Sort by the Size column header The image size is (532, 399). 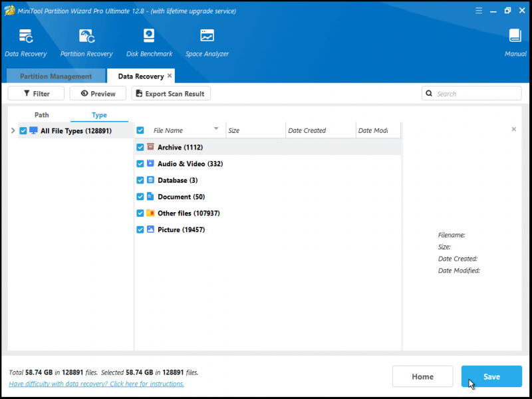255,130
